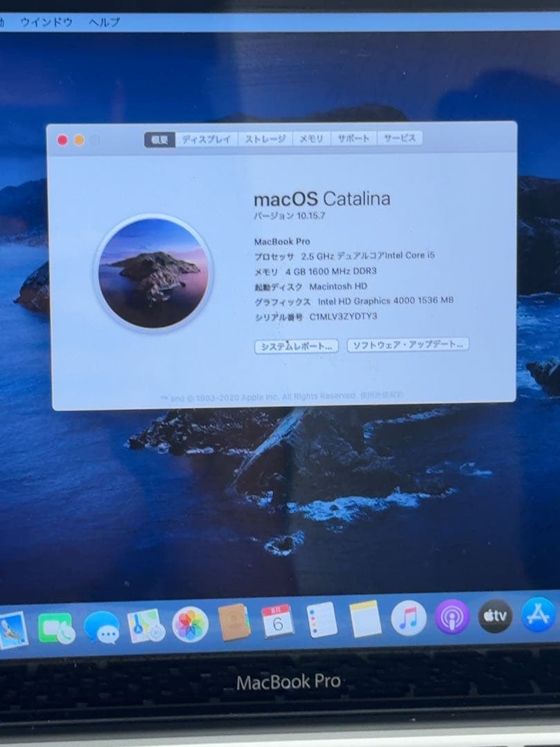Click the システムレポート button
This screenshot has height=747, width=560.
coord(295,347)
